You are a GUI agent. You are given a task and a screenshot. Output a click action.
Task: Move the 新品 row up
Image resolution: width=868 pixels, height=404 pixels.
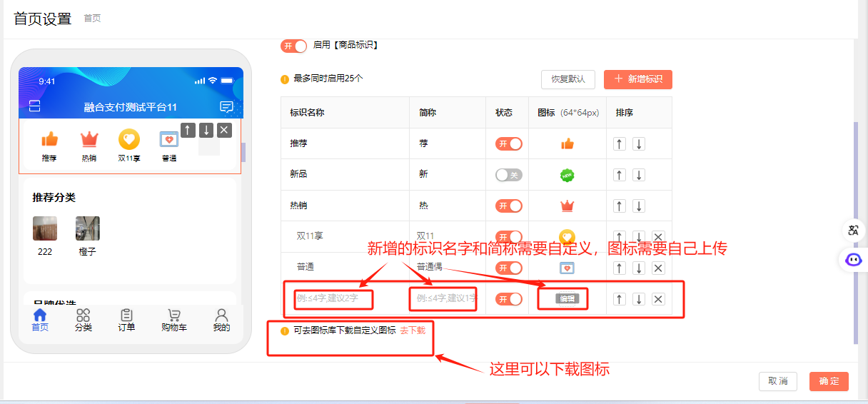click(x=620, y=175)
